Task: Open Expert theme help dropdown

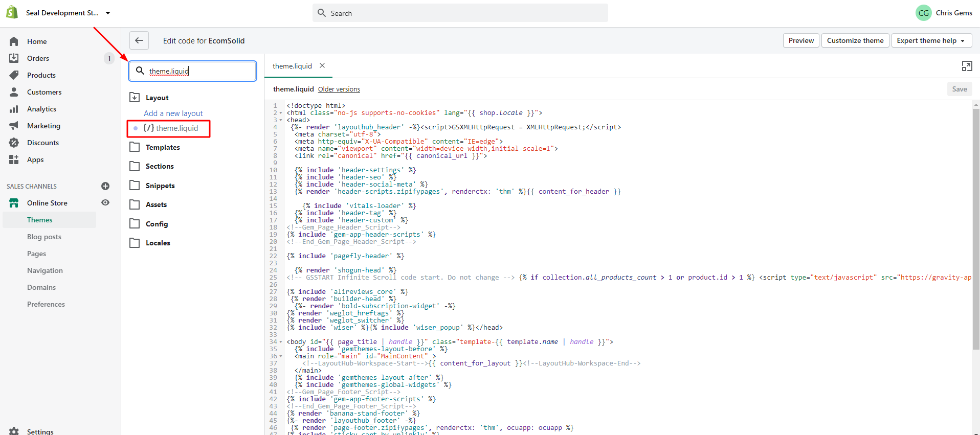Action: (931, 40)
